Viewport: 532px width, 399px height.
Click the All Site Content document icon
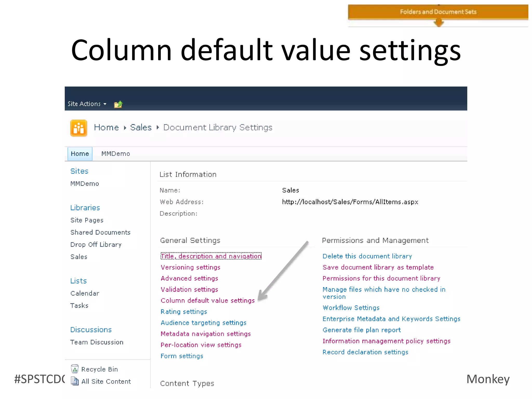pyautogui.click(x=75, y=381)
